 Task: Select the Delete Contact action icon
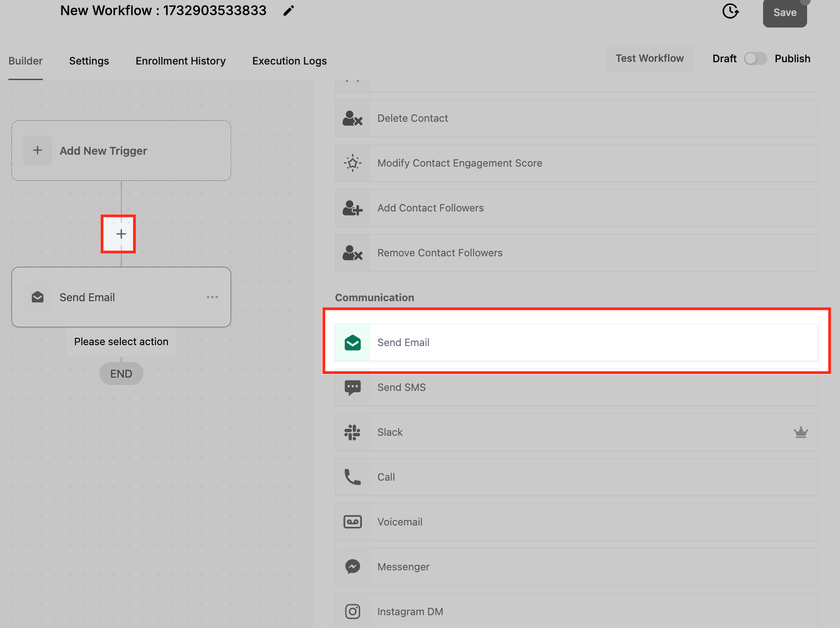click(x=352, y=118)
